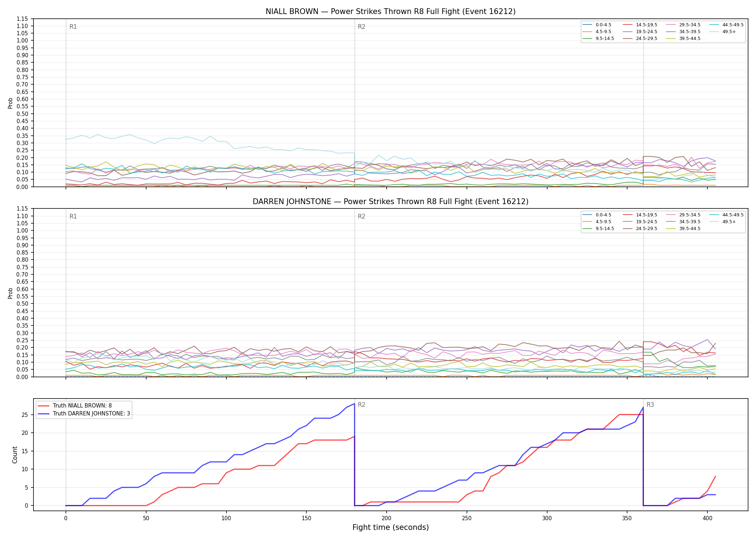Click the R3 round label in the Count chart
Viewport: 756px width, 540px height.
pos(650,405)
